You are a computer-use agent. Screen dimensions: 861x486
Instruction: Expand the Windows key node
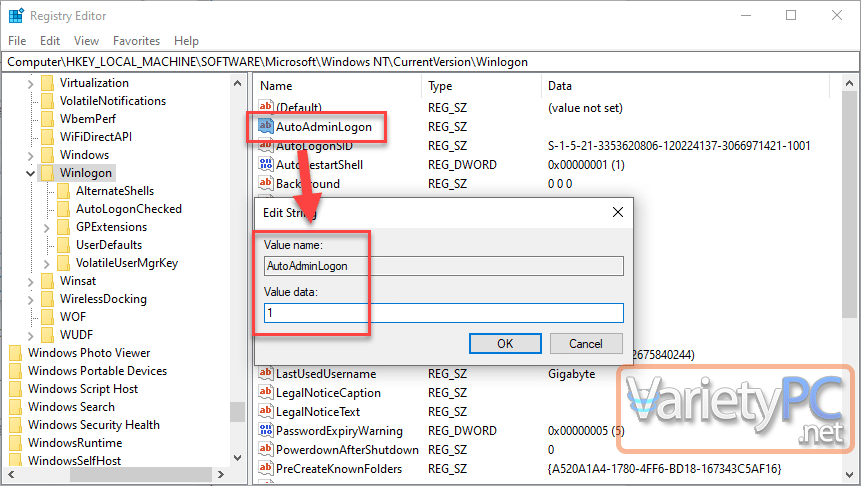tap(31, 155)
